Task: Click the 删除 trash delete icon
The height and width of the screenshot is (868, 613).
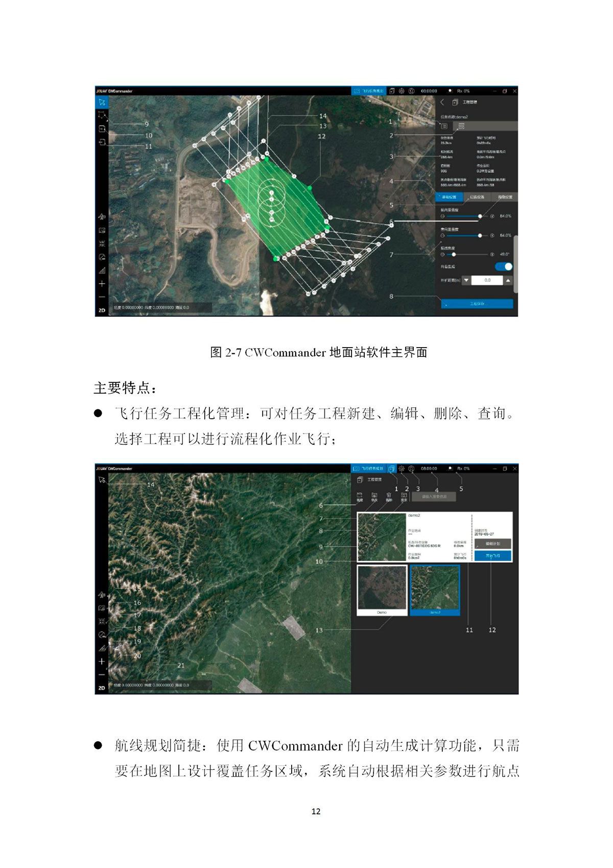Action: pyautogui.click(x=389, y=497)
